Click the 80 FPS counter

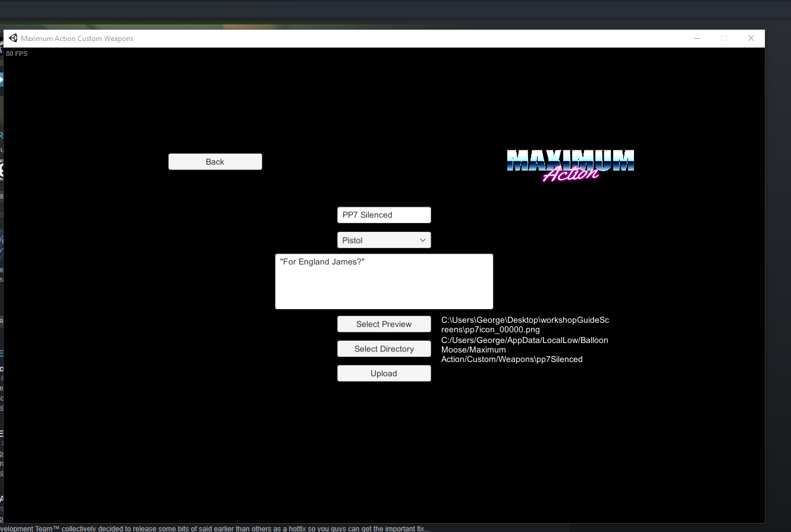(x=17, y=53)
